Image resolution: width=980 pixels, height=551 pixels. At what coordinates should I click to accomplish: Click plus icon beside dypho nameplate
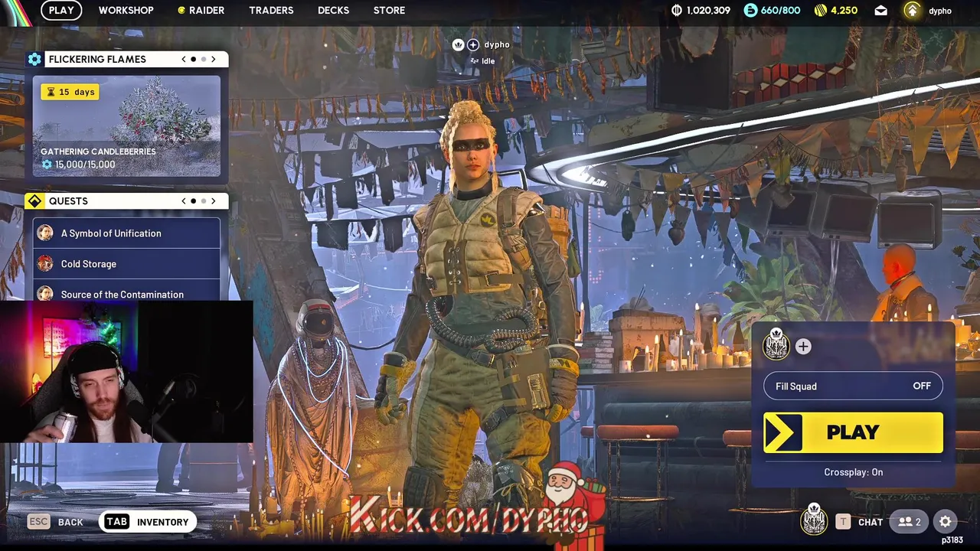click(x=473, y=44)
